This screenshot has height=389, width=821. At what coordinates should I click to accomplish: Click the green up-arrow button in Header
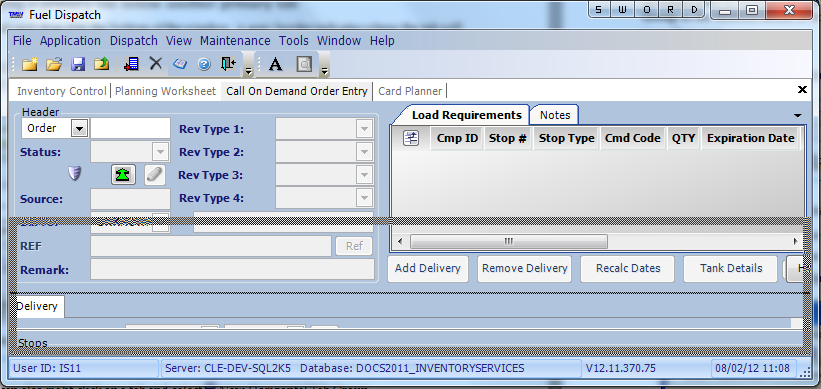124,174
